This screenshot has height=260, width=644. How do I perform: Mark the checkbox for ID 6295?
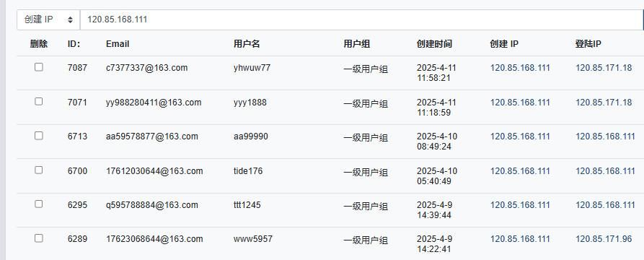click(39, 204)
